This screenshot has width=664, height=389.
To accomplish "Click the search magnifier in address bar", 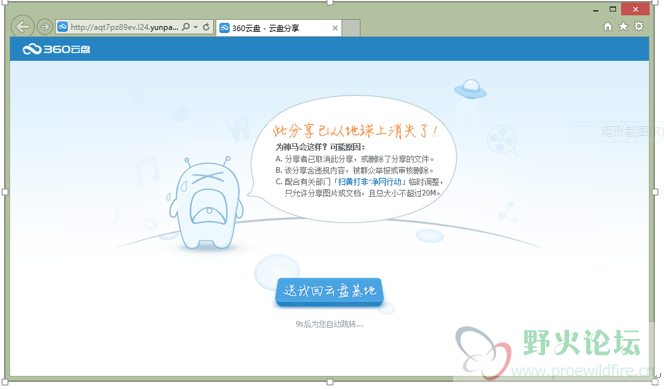I will 185,27.
